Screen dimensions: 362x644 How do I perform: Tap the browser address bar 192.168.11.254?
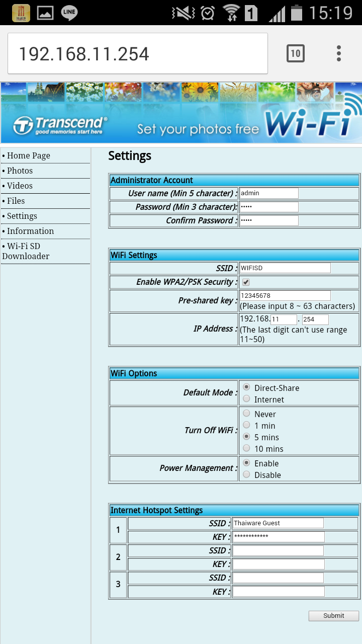point(138,53)
